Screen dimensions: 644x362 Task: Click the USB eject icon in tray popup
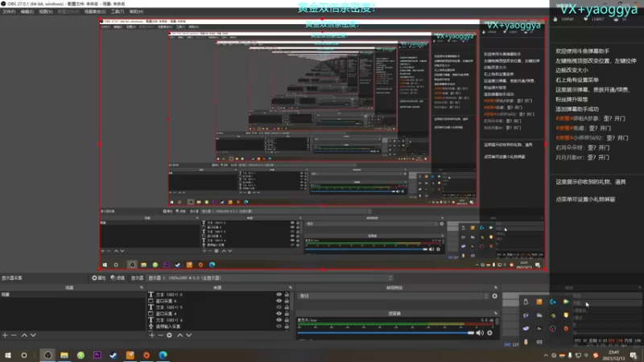click(x=526, y=302)
